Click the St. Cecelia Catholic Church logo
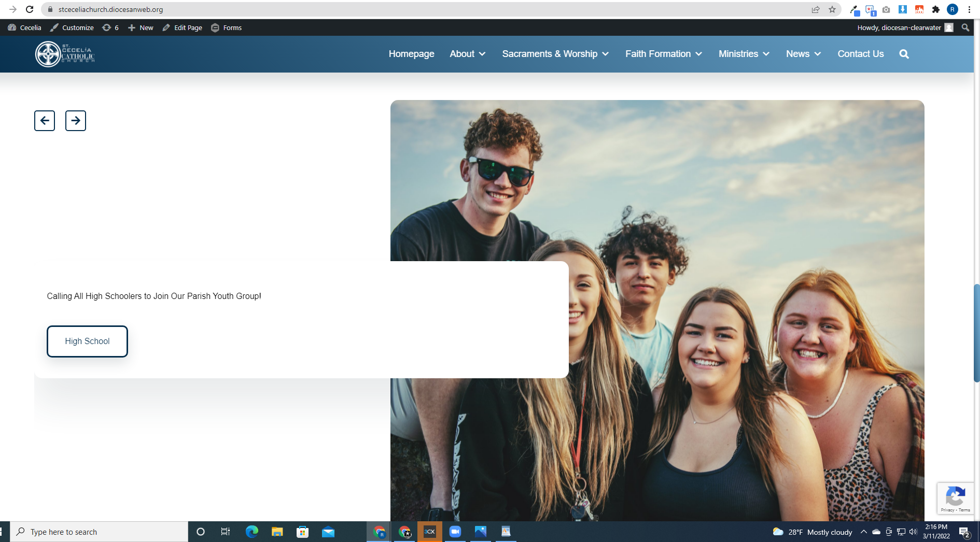The height and width of the screenshot is (542, 980). point(65,54)
